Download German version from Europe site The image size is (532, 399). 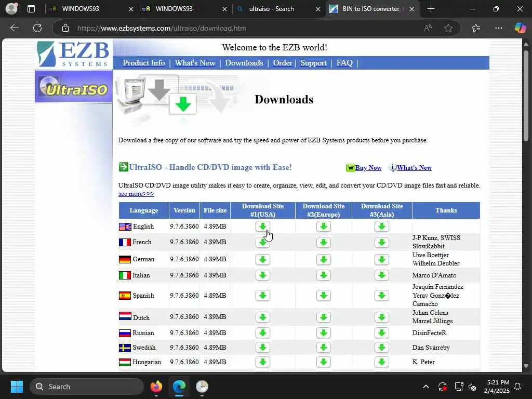323,260
